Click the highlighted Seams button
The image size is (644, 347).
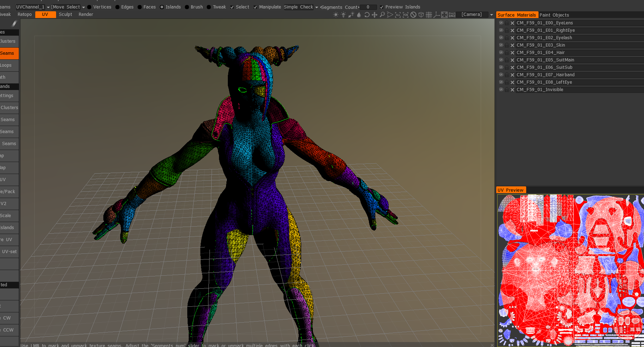tap(8, 53)
